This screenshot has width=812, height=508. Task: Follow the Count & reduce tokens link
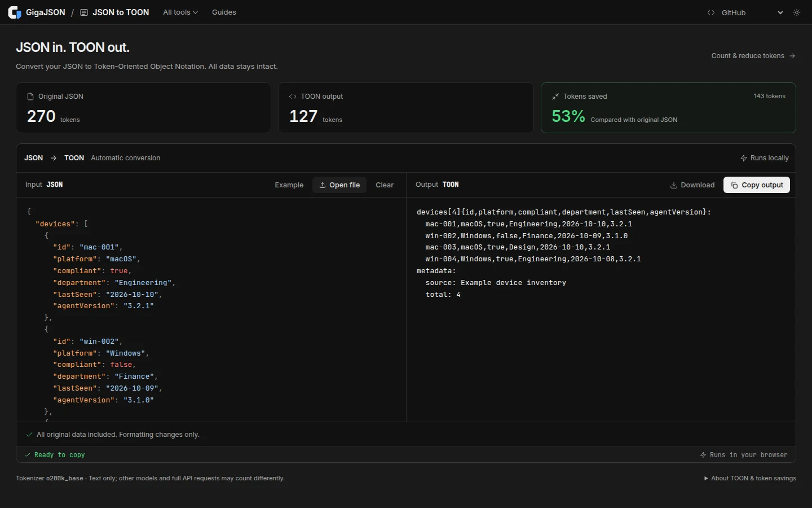753,56
